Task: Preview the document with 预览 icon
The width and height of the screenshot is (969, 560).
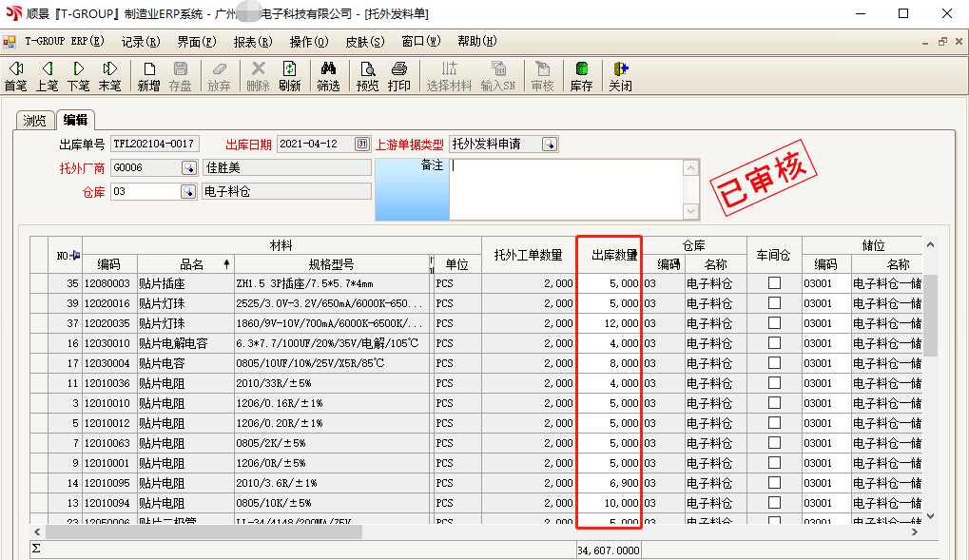Action: pos(367,76)
